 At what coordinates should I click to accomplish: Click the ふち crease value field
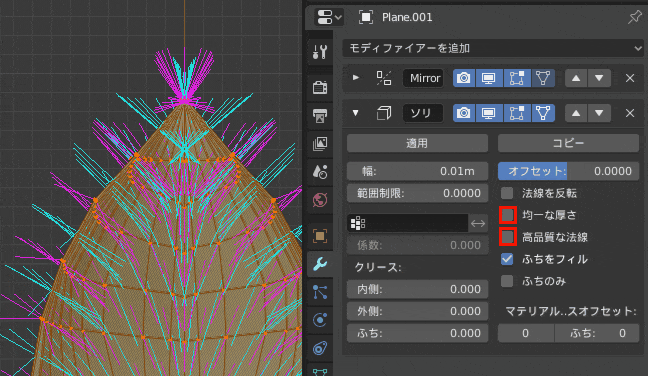coord(417,333)
